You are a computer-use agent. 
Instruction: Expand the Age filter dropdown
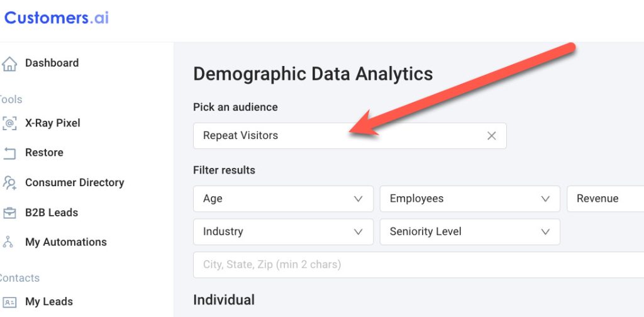(284, 199)
